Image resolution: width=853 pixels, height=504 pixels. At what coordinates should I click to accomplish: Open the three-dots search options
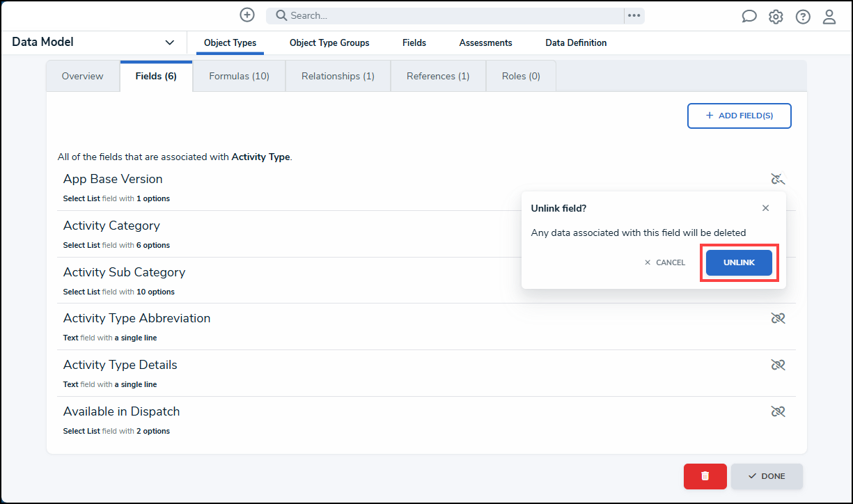634,15
